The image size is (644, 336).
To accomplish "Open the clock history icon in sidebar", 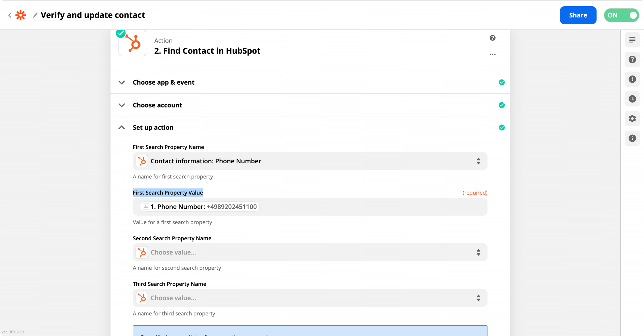I will click(632, 99).
